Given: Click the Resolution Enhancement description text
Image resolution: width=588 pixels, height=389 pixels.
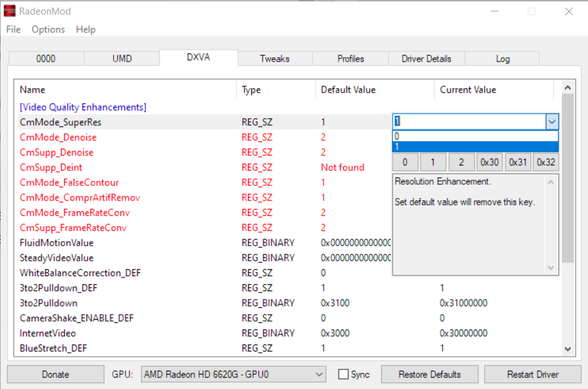Looking at the screenshot, I should [443, 181].
